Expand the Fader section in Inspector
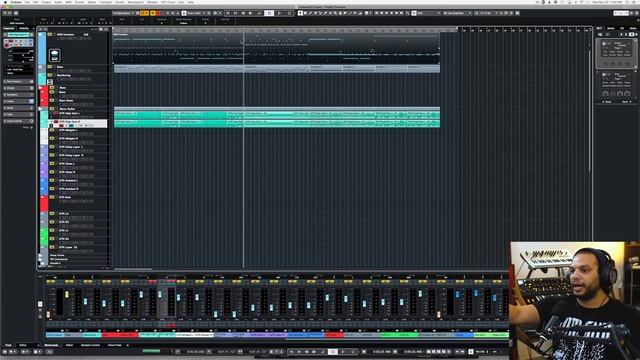Image resolution: width=640 pixels, height=360 pixels. 18,114
